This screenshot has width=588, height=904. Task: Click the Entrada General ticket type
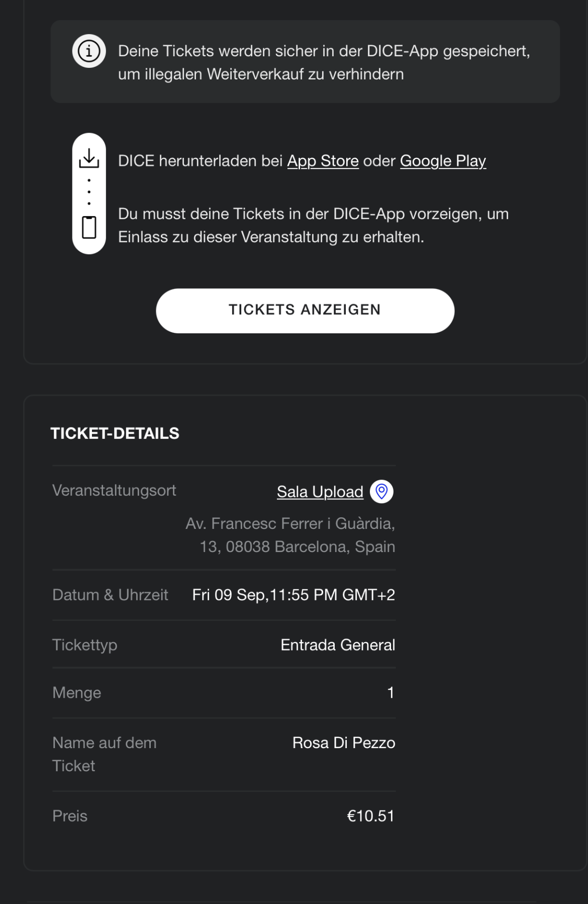338,645
